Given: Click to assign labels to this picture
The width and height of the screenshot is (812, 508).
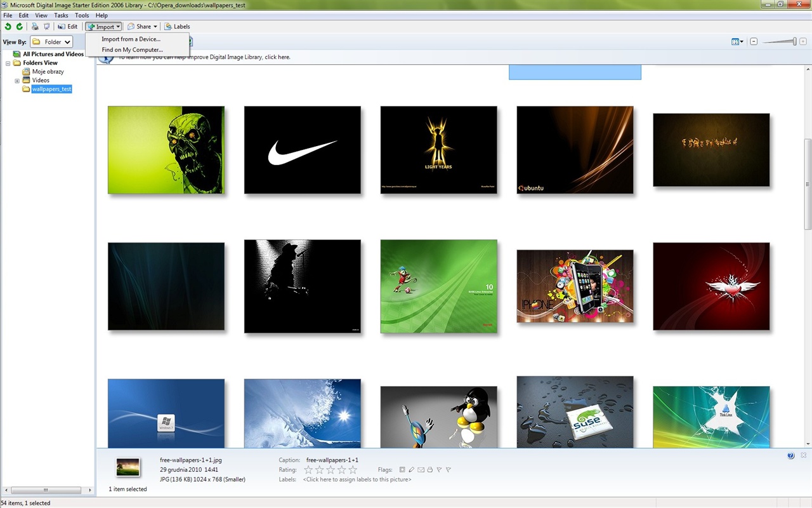Looking at the screenshot, I should point(357,479).
